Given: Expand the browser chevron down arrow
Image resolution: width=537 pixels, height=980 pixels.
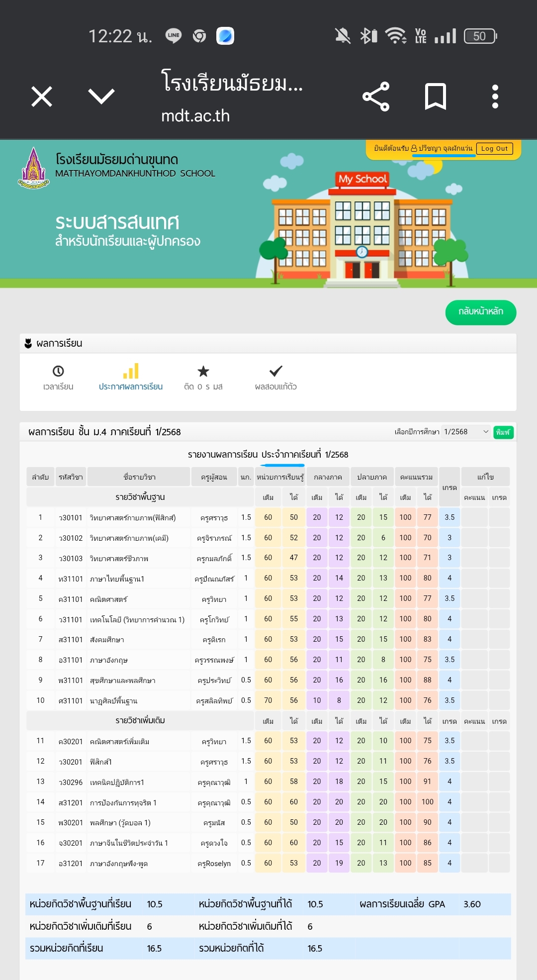Looking at the screenshot, I should (x=101, y=97).
